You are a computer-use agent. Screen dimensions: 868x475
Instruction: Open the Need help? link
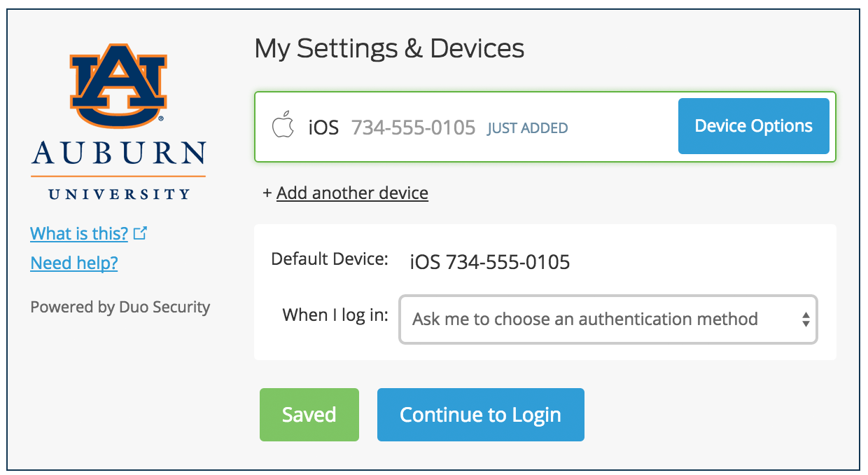(x=74, y=263)
